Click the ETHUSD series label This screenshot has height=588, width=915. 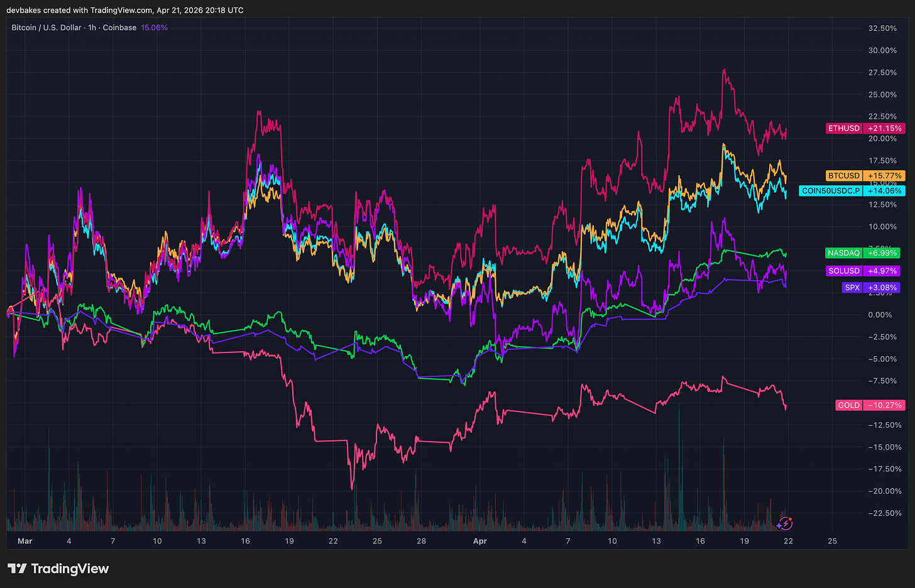pyautogui.click(x=843, y=128)
